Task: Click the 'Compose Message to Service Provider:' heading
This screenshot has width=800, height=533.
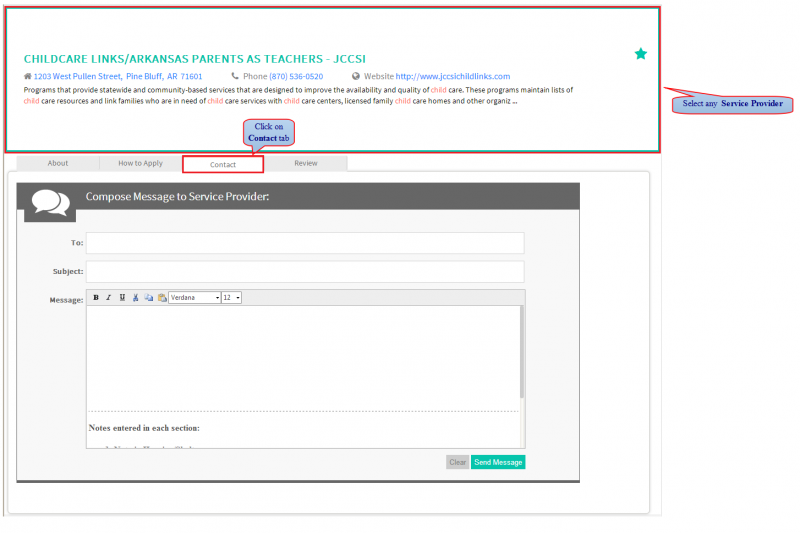Action: tap(177, 196)
